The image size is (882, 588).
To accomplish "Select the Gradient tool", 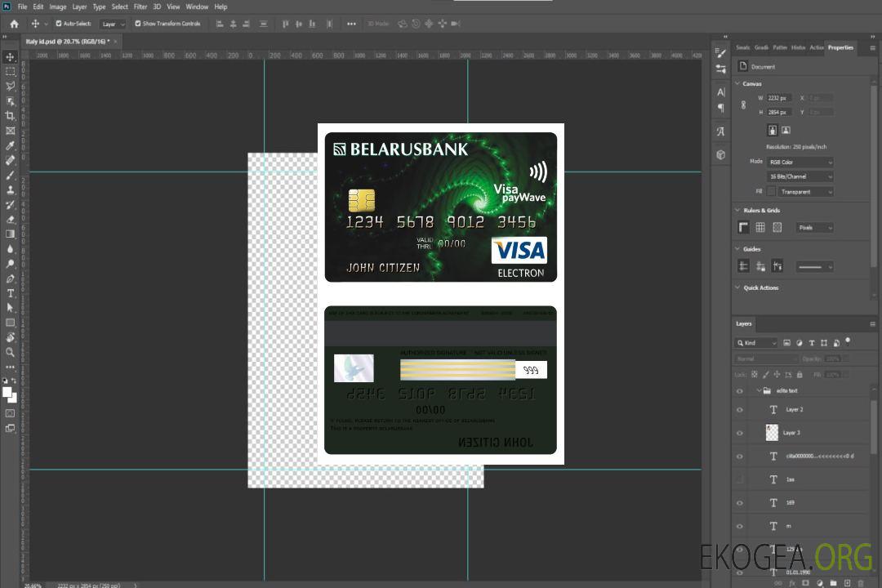I will [10, 234].
